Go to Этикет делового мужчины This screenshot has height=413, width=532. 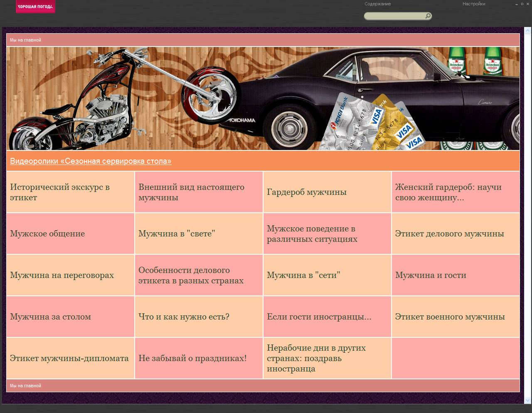click(x=449, y=234)
